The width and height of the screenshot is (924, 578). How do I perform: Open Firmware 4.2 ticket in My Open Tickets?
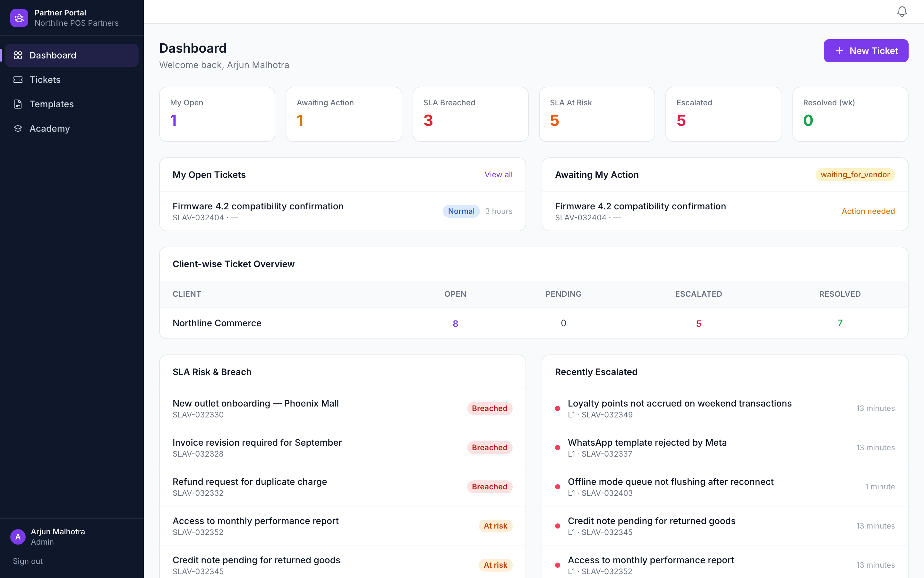click(343, 211)
